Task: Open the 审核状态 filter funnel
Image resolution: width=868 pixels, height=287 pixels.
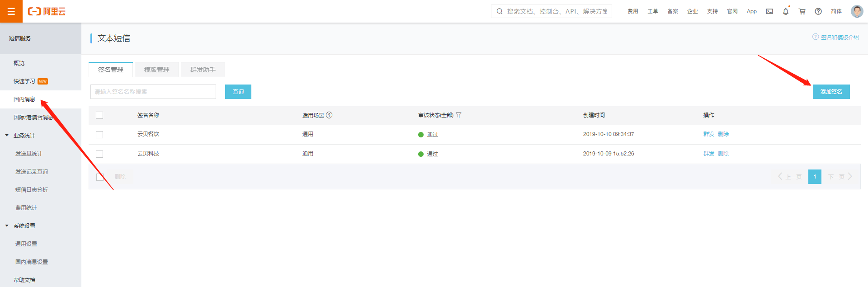Action: coord(458,115)
